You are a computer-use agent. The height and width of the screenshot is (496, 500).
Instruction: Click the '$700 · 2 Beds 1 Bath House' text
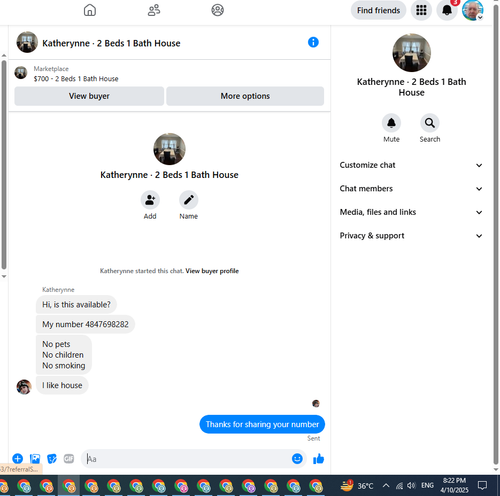(x=76, y=79)
